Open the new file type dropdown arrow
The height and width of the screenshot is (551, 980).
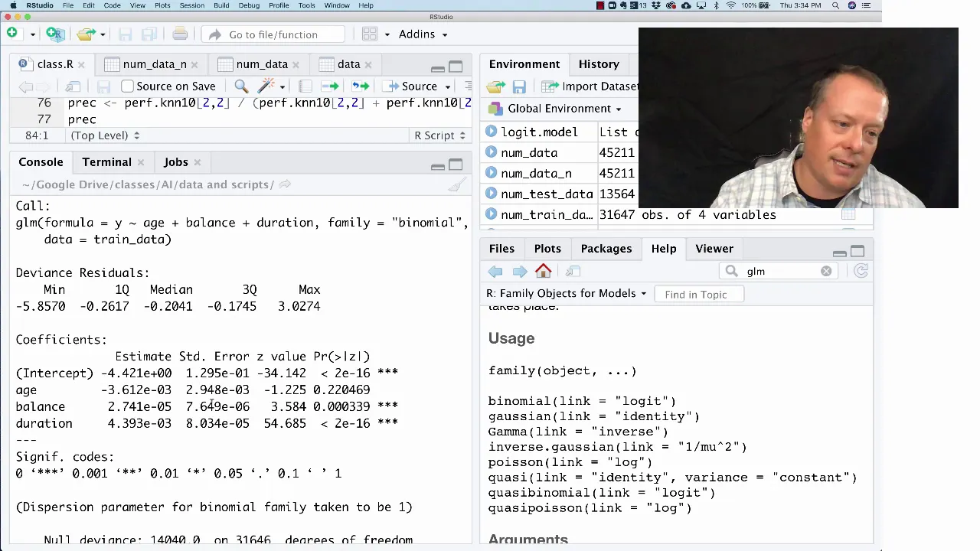click(32, 34)
